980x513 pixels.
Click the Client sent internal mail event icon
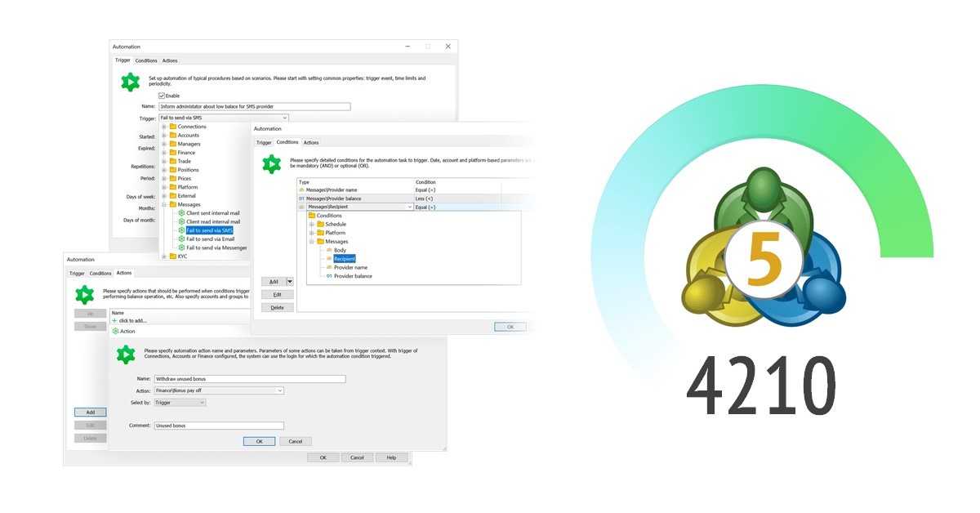click(181, 213)
